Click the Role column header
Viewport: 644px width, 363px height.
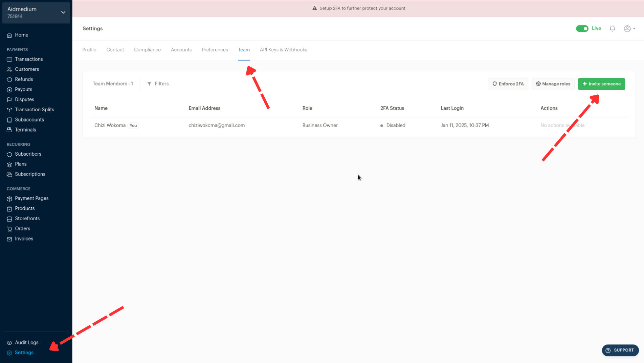coord(307,108)
